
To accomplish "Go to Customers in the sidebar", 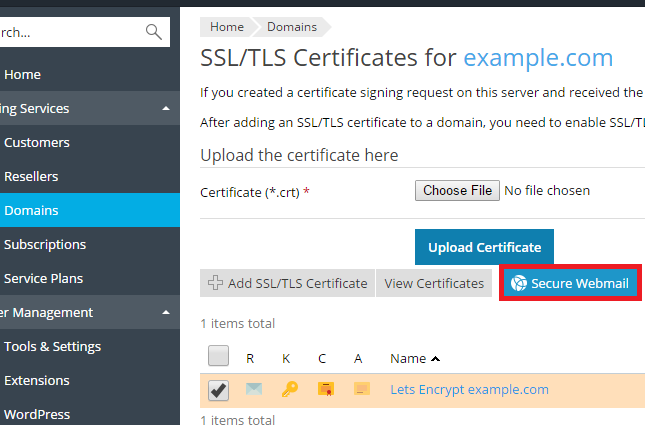I will coord(37,142).
